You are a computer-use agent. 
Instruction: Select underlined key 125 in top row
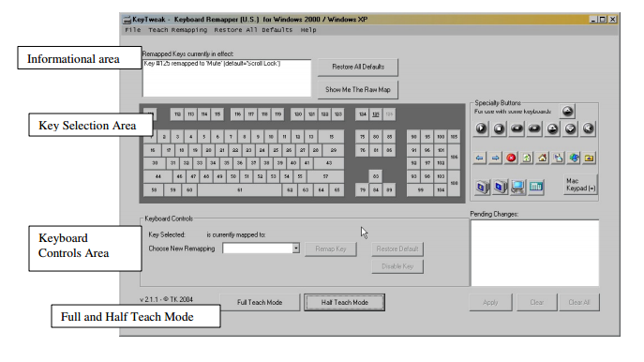click(x=375, y=114)
